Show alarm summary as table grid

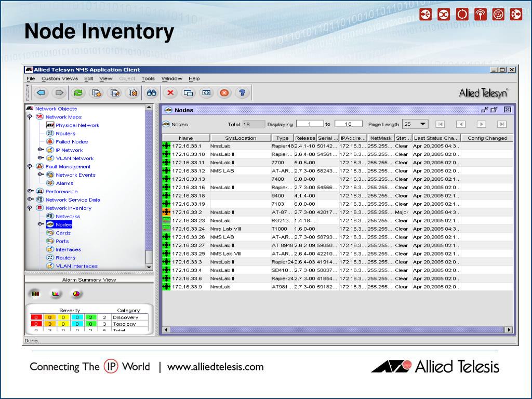[35, 294]
